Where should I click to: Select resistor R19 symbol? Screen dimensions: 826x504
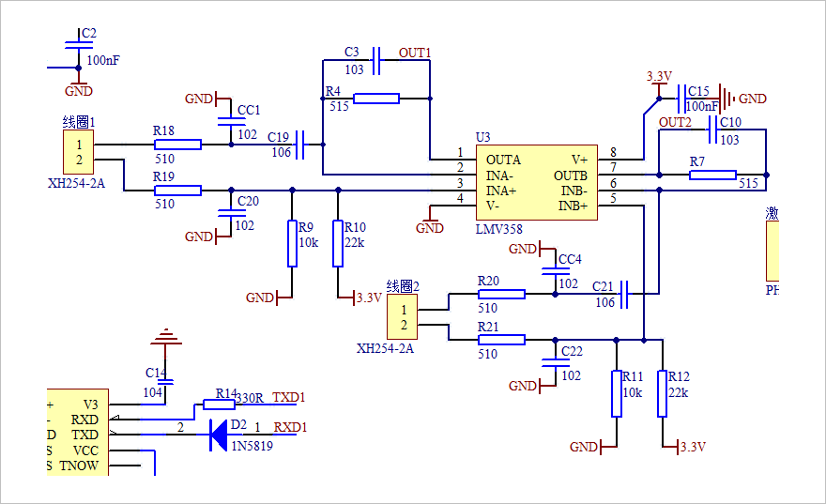pos(177,191)
